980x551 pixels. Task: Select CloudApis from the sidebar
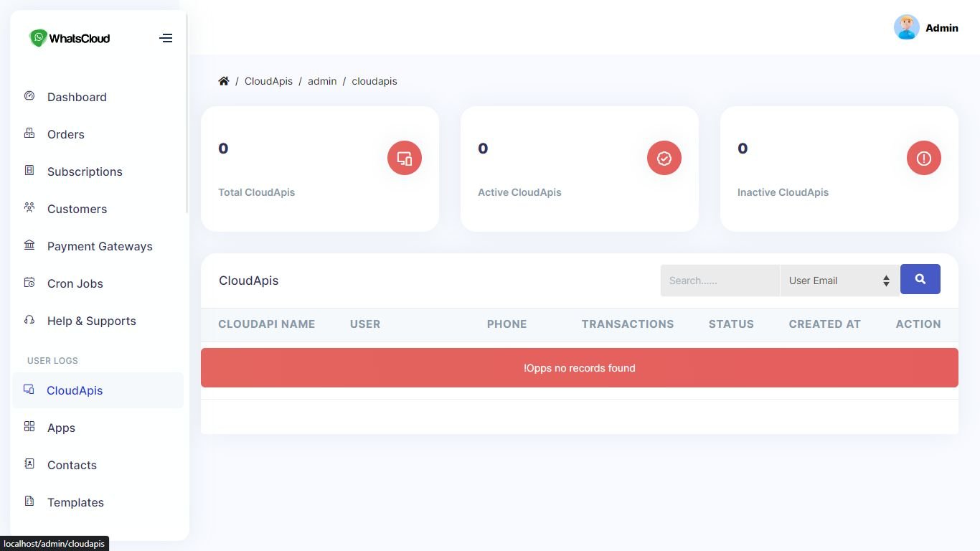tap(75, 390)
